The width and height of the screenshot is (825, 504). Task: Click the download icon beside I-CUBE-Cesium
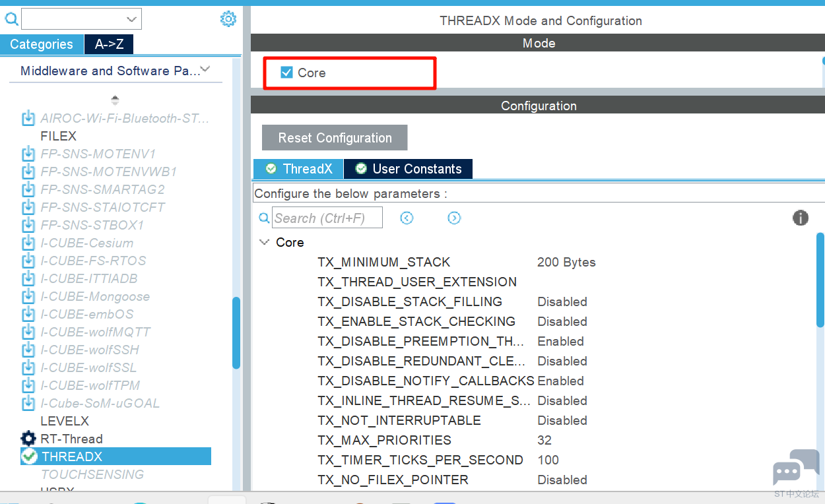point(28,243)
